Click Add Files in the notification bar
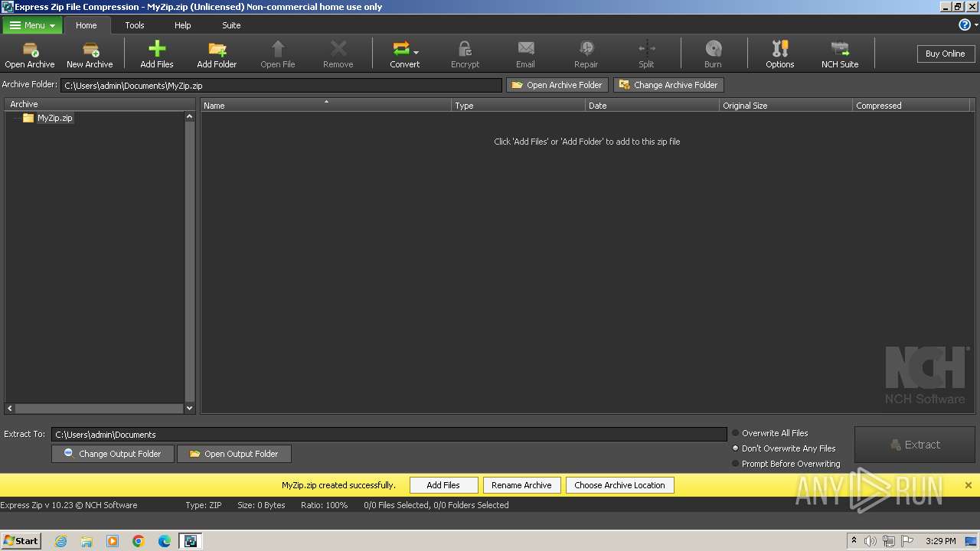Viewport: 980px width, 551px height. pos(443,485)
